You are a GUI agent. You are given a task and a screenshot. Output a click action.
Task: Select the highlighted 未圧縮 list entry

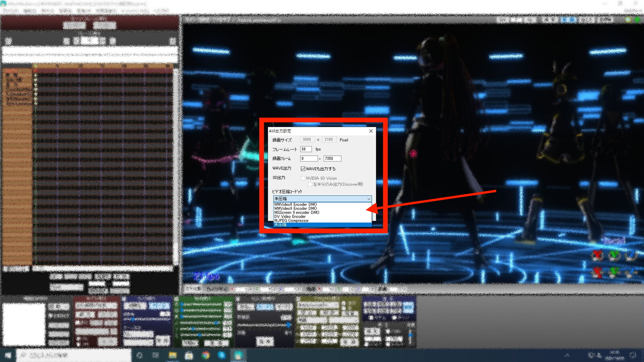click(322, 225)
